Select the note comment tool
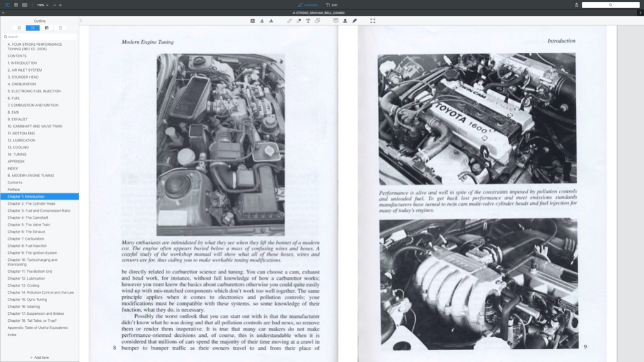644x362 pixels. point(335,21)
